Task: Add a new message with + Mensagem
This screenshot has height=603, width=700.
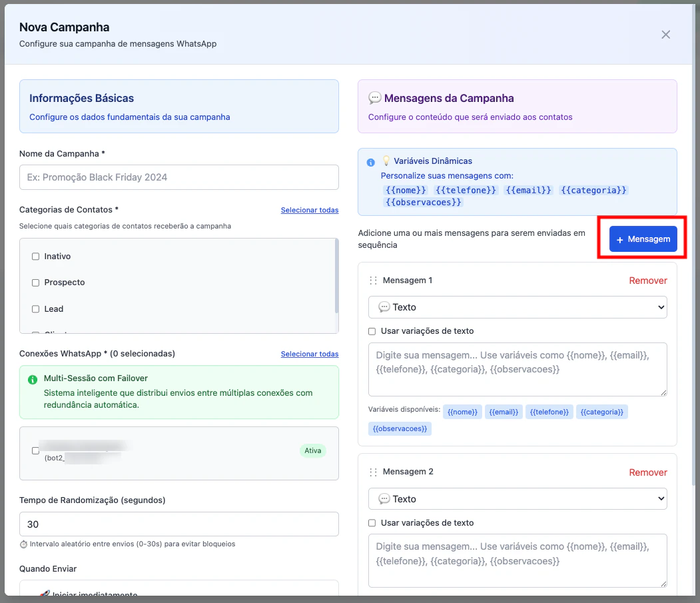Action: click(643, 239)
